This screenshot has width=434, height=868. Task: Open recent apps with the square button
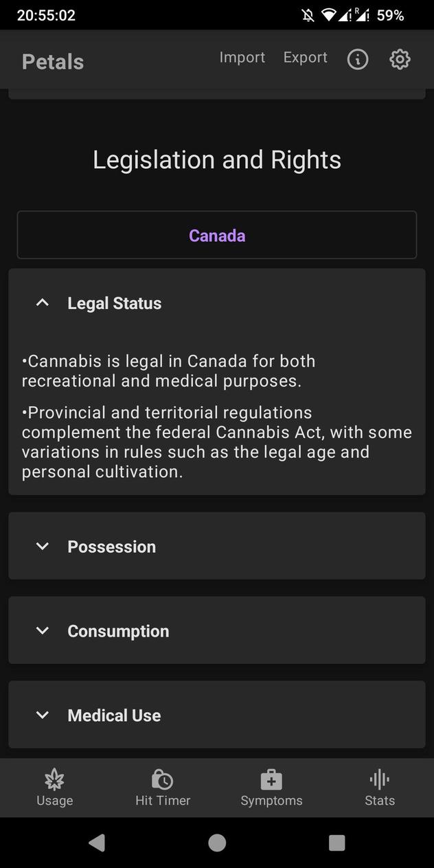coord(336,842)
